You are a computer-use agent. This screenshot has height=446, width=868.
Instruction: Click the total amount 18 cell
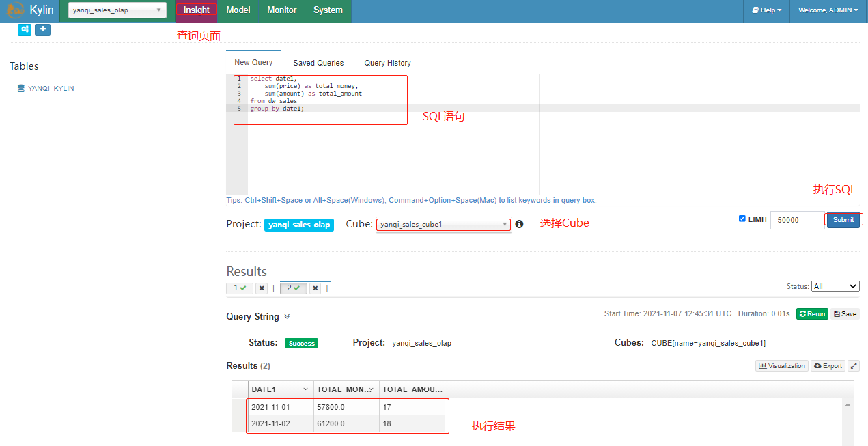coord(412,423)
